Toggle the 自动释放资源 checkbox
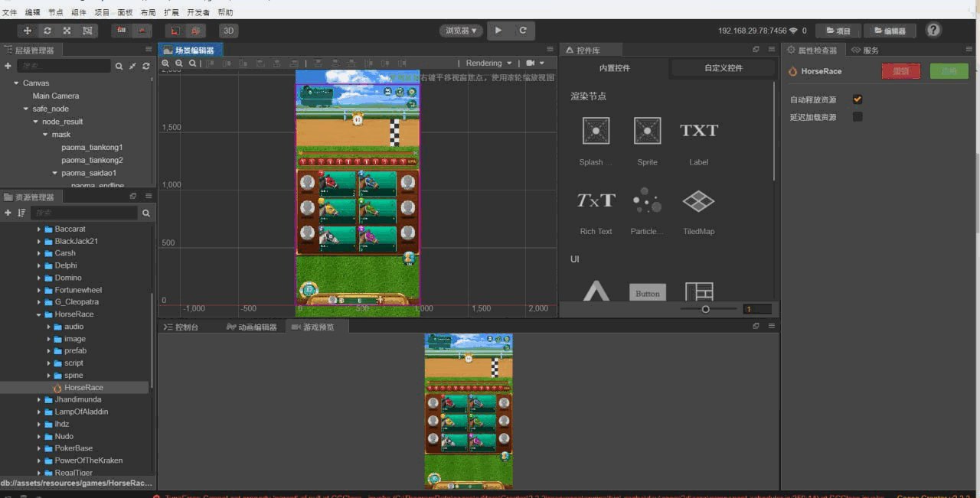This screenshot has height=498, width=980. point(857,99)
